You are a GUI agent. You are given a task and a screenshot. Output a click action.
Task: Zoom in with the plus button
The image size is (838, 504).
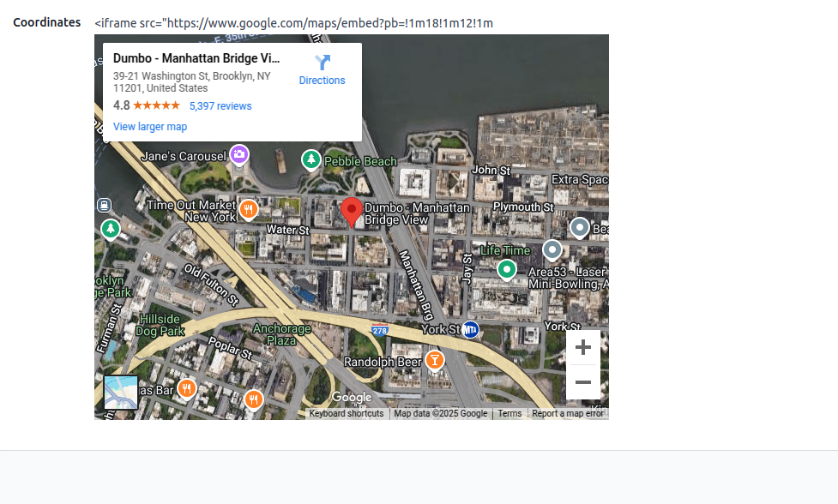[583, 347]
